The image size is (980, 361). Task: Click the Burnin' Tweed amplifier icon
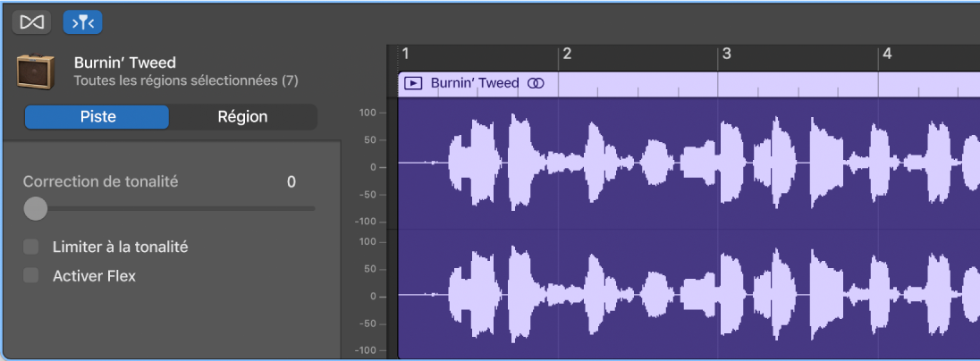pos(37,71)
